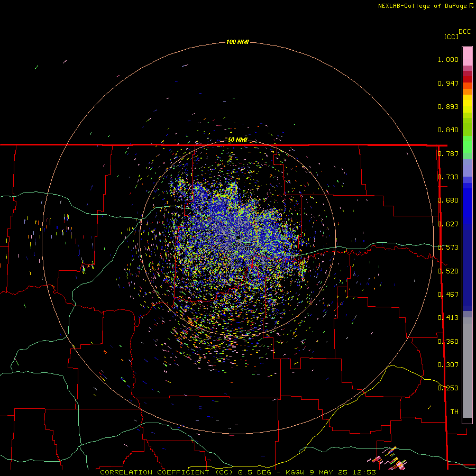Click the 0.680 scale value
The width and height of the screenshot is (476, 476).
pos(448,200)
